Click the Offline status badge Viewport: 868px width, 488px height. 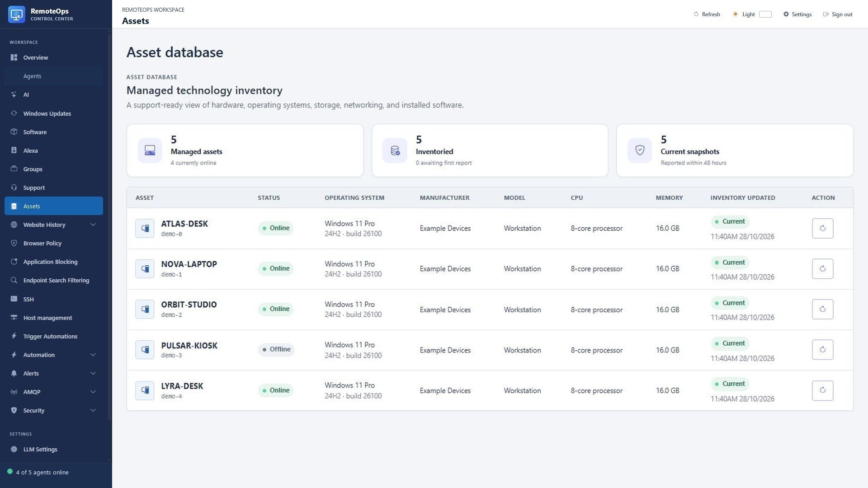click(x=276, y=350)
